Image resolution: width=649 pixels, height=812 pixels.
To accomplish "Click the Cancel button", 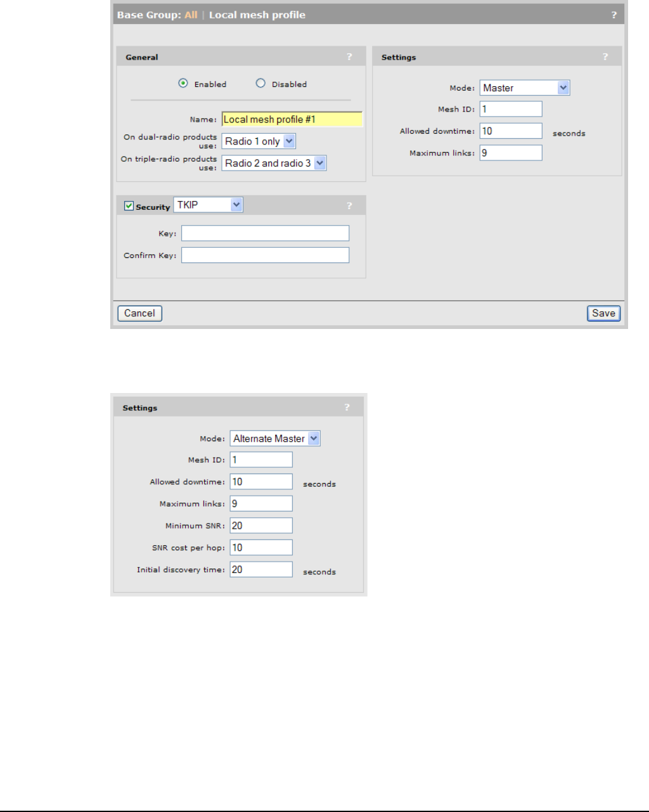I will [139, 313].
